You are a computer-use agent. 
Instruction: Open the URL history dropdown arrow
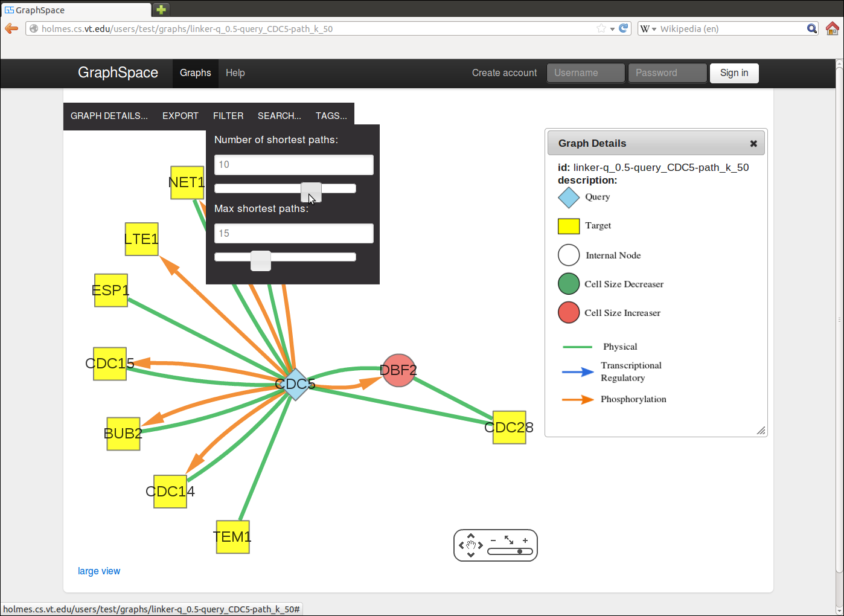(612, 29)
